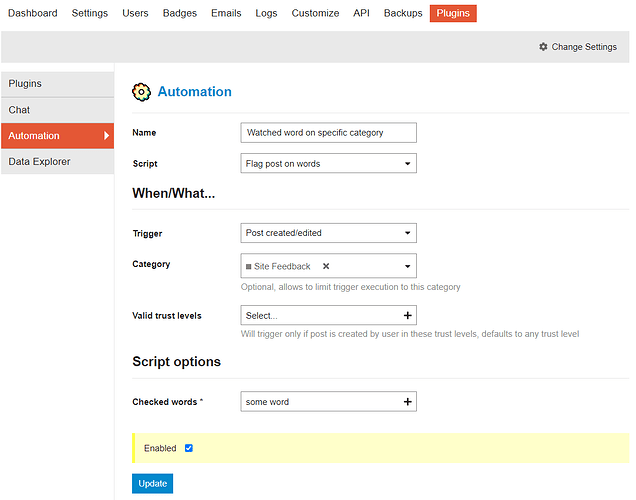Open Data Explorer in the sidebar

click(x=58, y=161)
